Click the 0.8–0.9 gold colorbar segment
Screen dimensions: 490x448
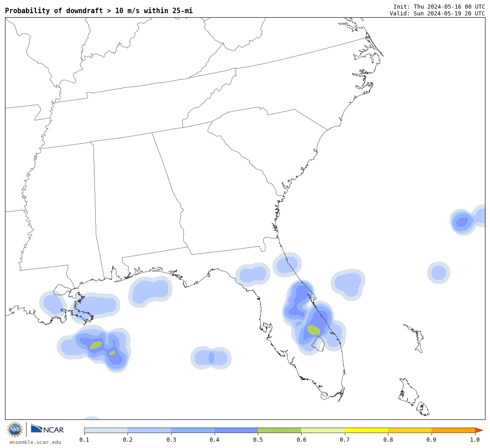410,430
